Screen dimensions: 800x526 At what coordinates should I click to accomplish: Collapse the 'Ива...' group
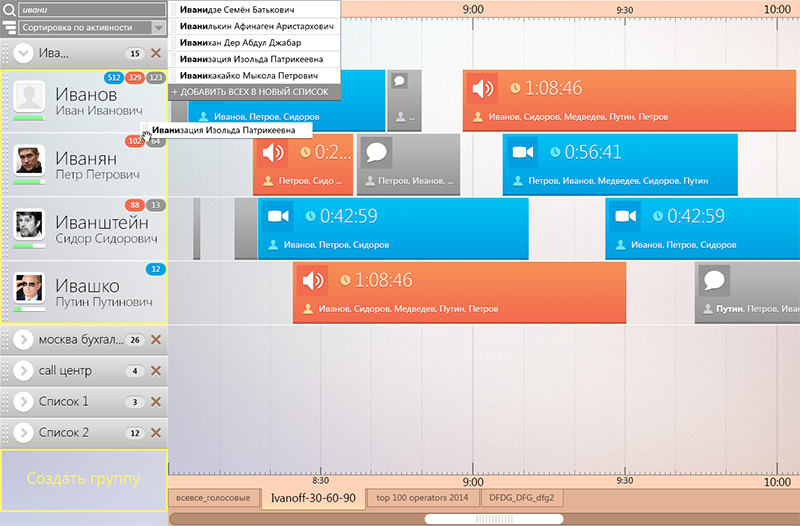23,53
